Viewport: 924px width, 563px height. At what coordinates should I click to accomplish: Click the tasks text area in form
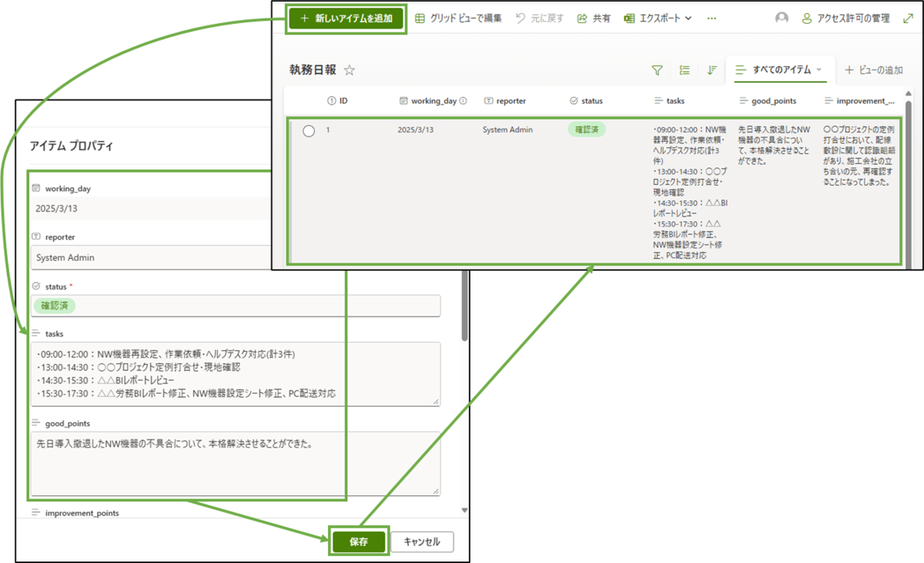coord(236,374)
